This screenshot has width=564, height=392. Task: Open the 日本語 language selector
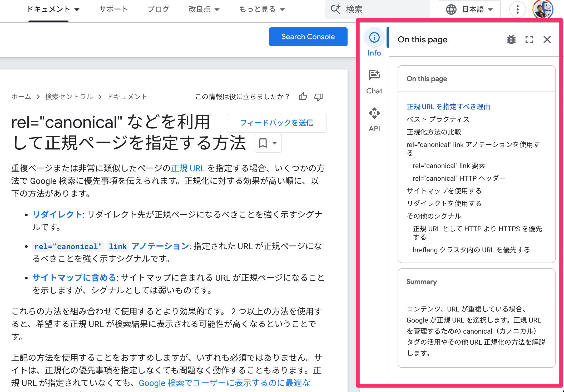pos(469,9)
